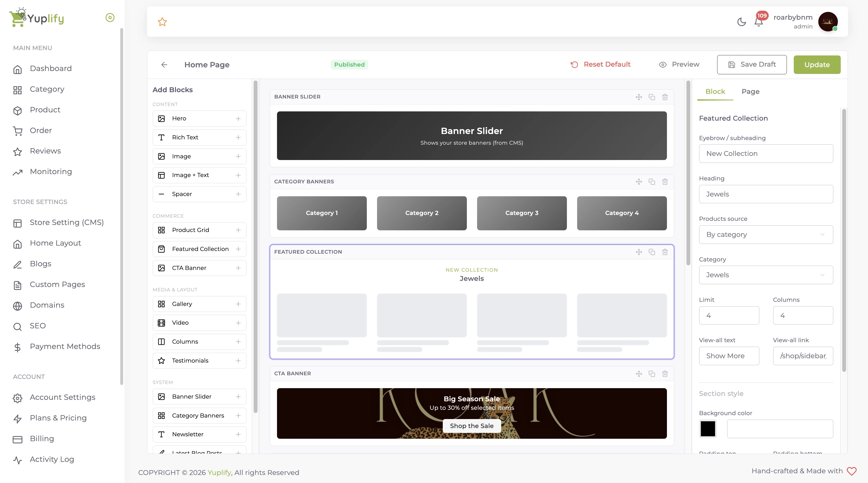Duplicate the CTA Banner block
Viewport: 868px width, 483px height.
point(652,374)
